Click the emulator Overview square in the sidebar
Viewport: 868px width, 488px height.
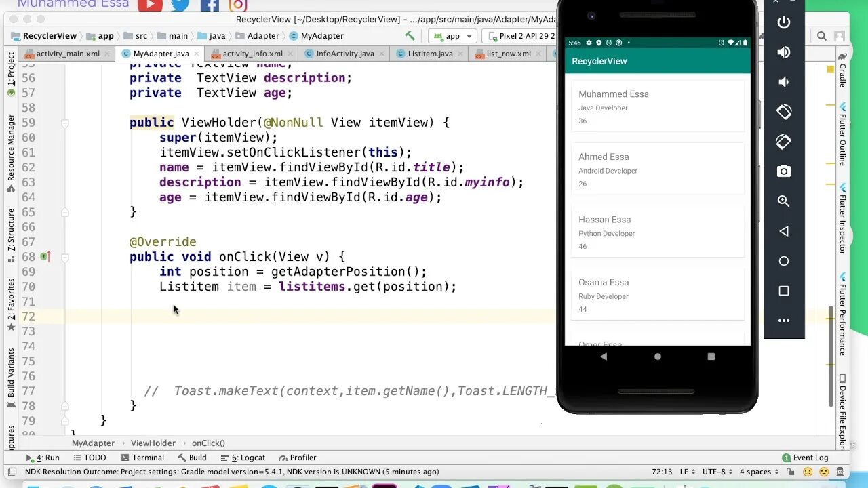(x=784, y=291)
